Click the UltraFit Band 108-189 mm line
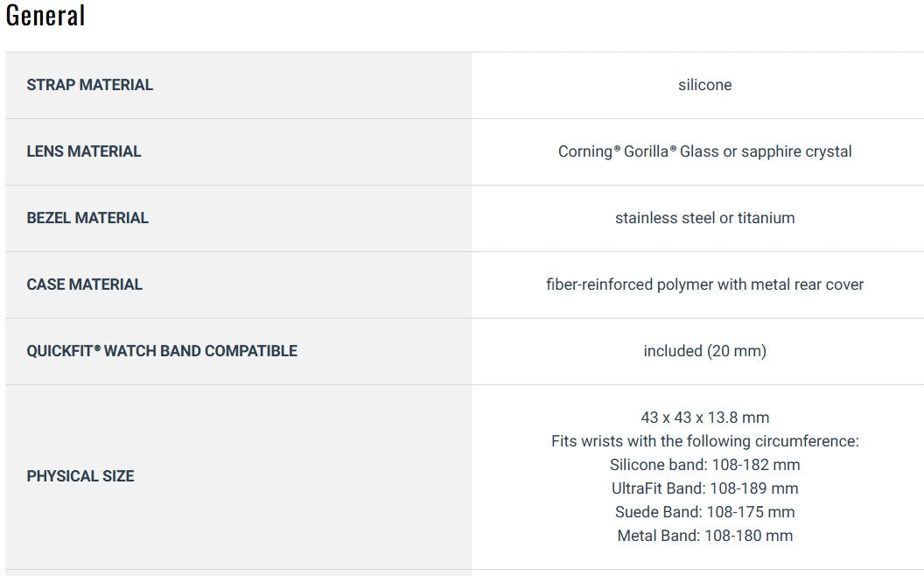Viewport: 924px width, 576px height. (x=704, y=488)
